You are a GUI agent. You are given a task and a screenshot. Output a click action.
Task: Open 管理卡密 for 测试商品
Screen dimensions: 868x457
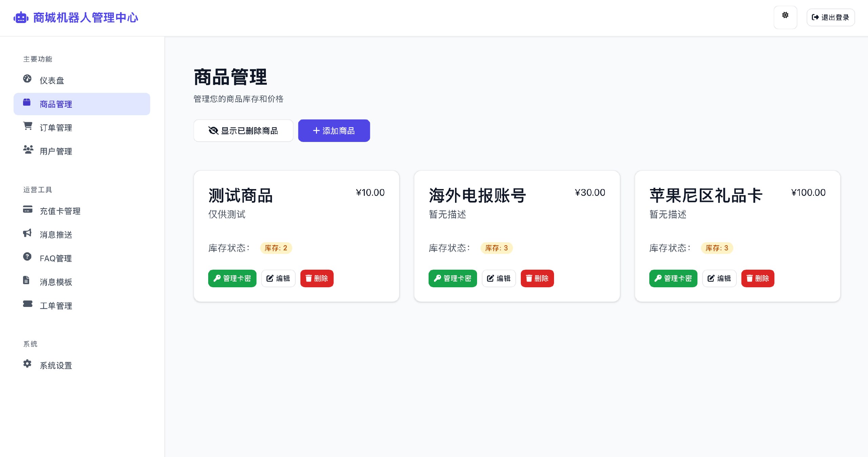pyautogui.click(x=232, y=278)
